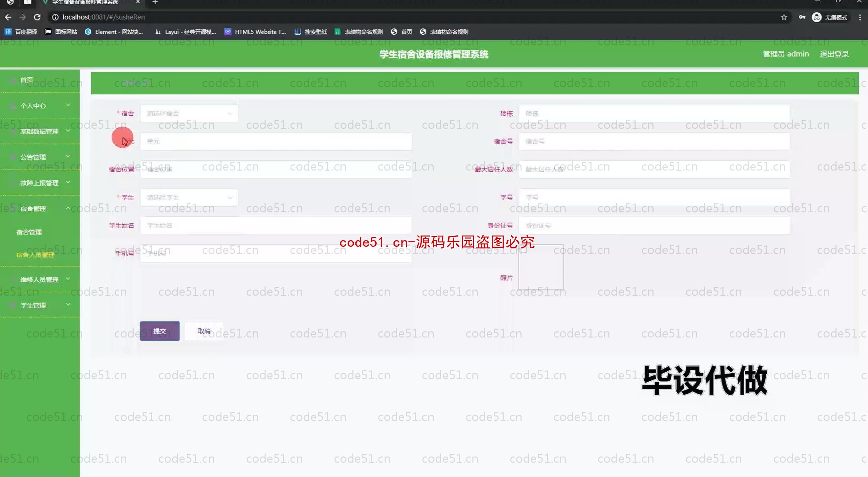Open 首页 in the sidebar
868x477 pixels.
point(40,80)
